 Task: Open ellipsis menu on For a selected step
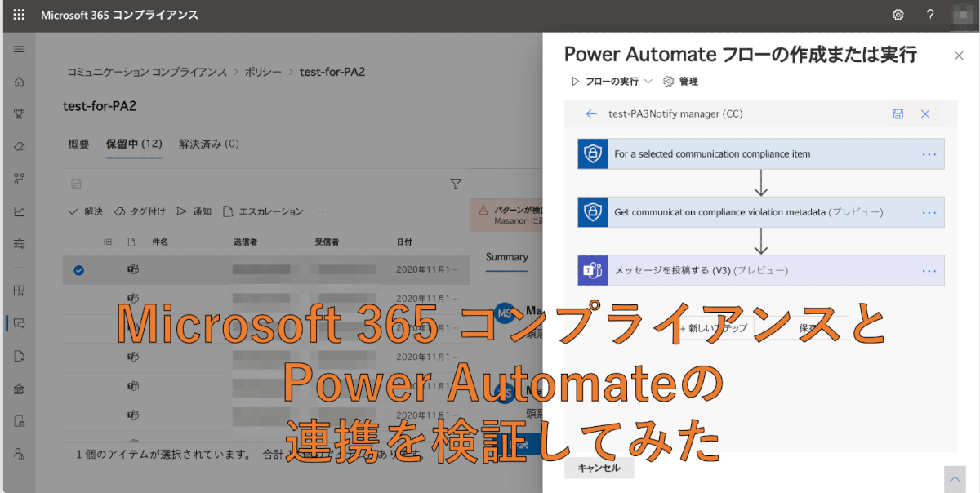[929, 153]
